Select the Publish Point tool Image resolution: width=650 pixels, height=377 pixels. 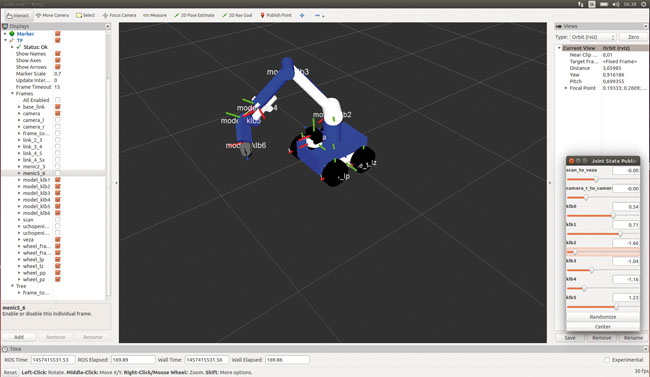(x=276, y=15)
